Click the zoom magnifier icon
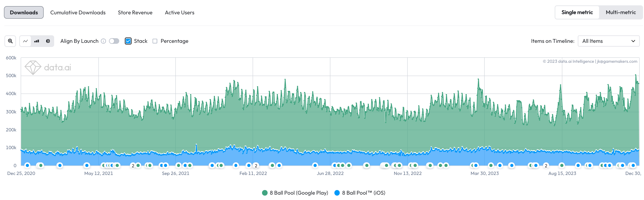 10,41
